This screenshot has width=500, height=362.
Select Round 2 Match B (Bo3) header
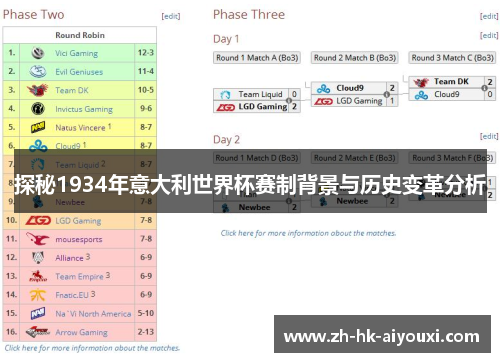355,58
